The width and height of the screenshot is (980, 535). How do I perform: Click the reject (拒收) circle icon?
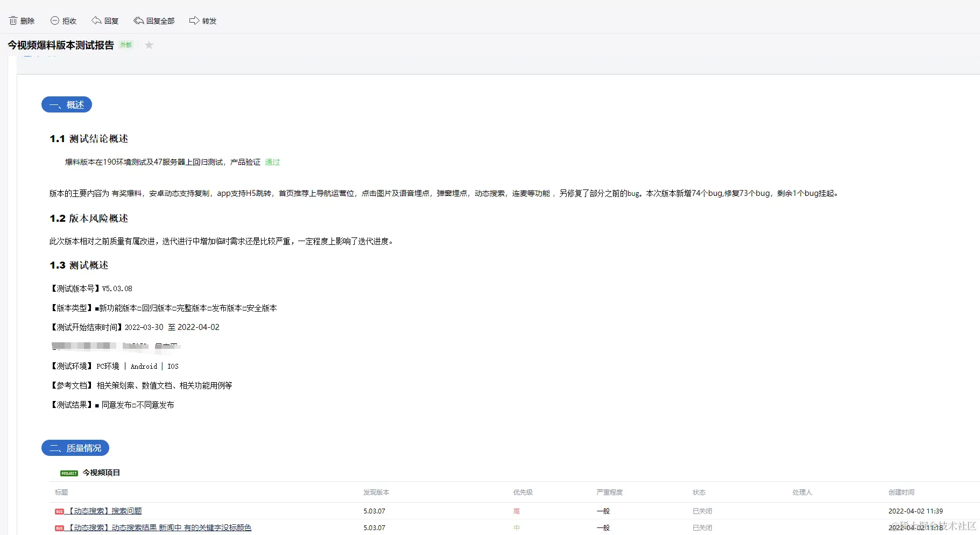[55, 20]
